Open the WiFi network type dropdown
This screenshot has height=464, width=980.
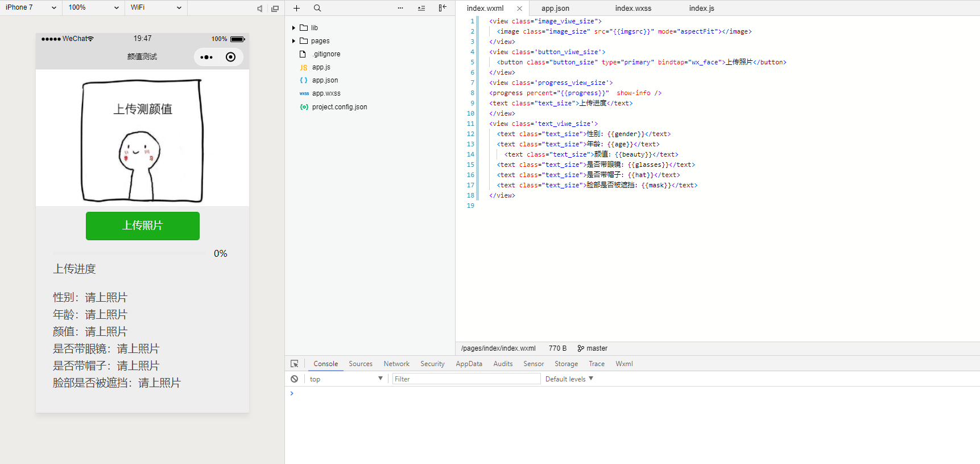click(156, 8)
